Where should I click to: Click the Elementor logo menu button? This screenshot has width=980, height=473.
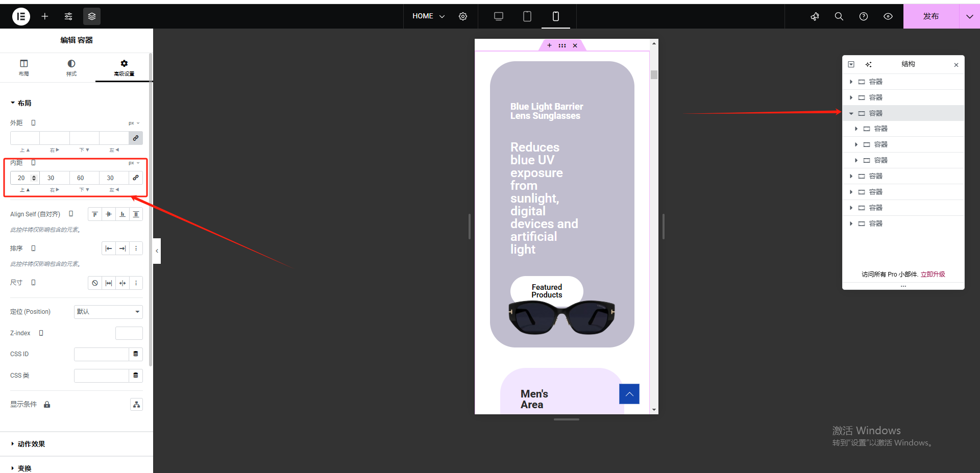21,16
